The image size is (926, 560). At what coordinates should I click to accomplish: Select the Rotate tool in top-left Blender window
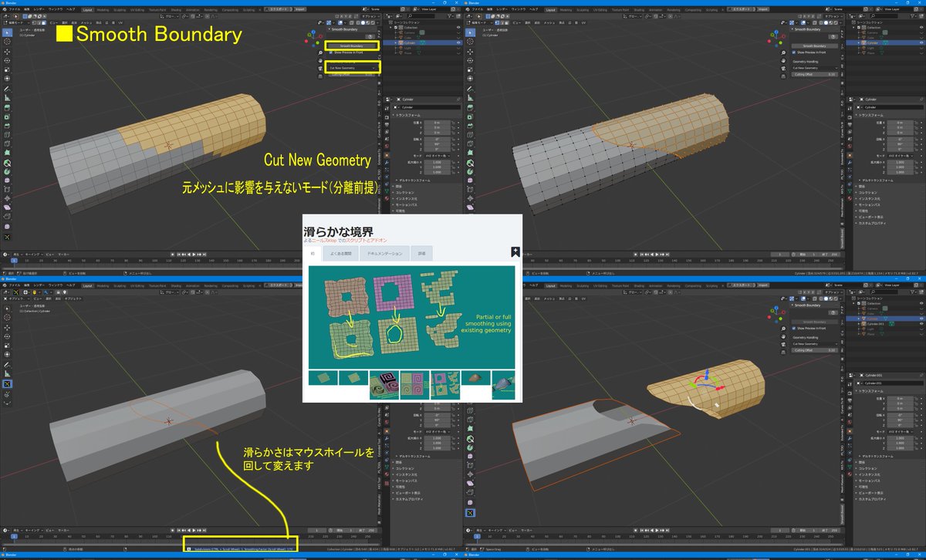[7, 60]
